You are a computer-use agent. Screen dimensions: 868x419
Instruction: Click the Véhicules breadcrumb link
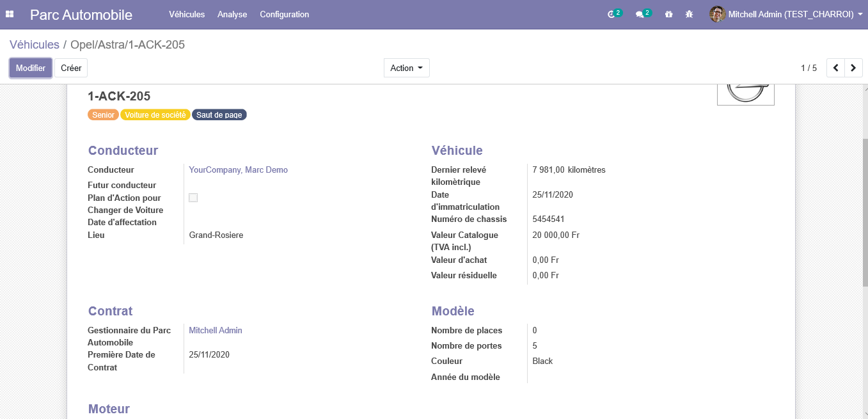tap(35, 45)
